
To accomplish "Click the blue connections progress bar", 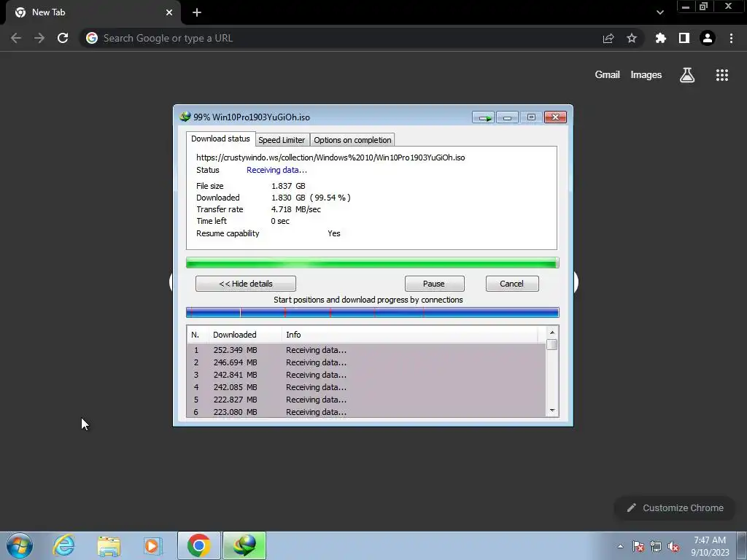I will pyautogui.click(x=372, y=312).
